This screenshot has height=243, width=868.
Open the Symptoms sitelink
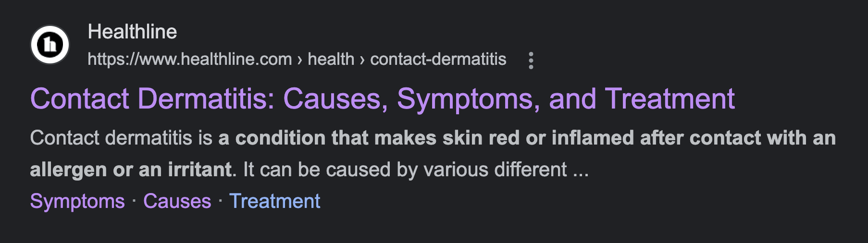(x=77, y=201)
